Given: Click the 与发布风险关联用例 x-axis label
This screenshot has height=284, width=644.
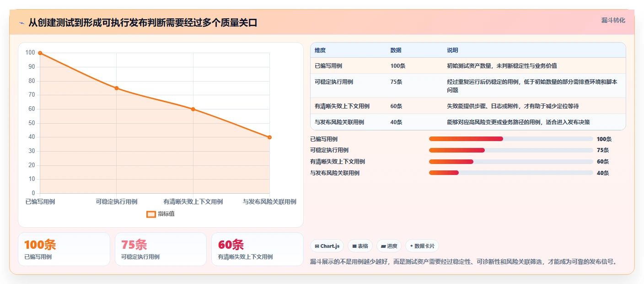Looking at the screenshot, I should (269, 202).
